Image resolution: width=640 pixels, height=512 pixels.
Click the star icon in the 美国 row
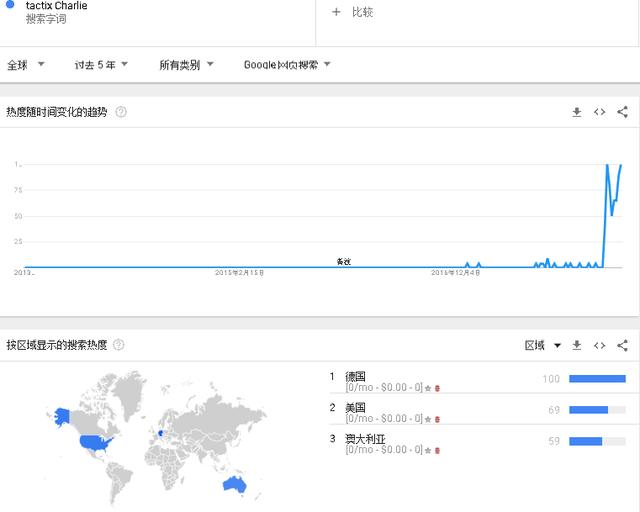pos(428,419)
